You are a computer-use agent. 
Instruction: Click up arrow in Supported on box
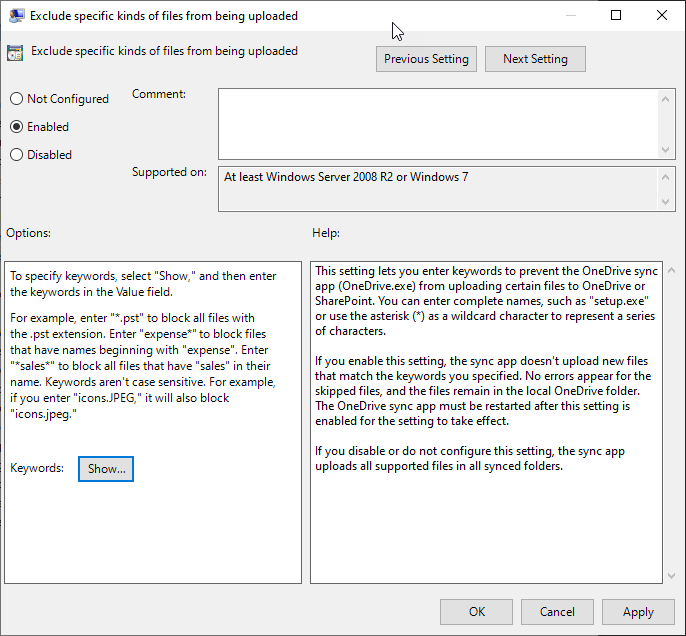(667, 176)
